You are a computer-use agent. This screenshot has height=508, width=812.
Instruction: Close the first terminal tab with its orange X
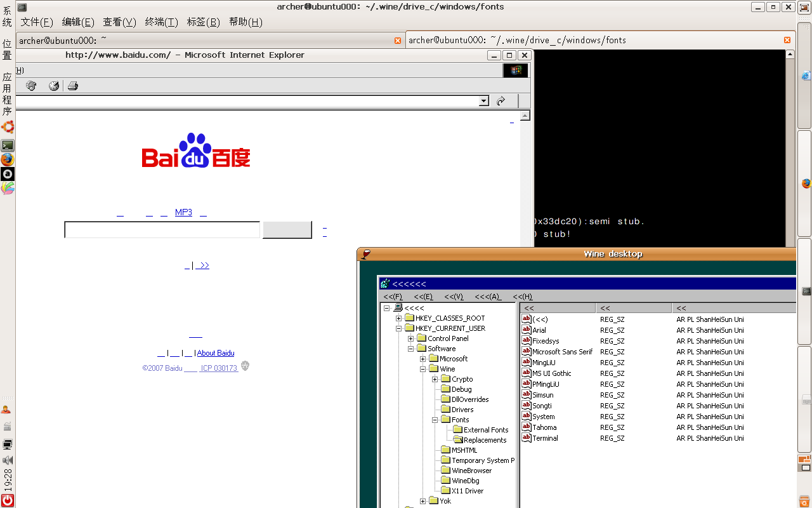[398, 41]
